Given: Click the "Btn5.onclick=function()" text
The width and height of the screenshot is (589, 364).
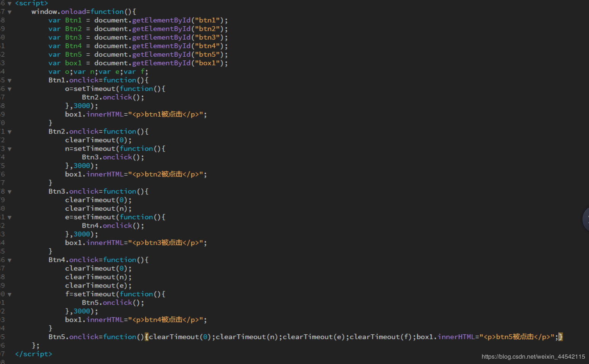Looking at the screenshot, I should (x=96, y=337).
